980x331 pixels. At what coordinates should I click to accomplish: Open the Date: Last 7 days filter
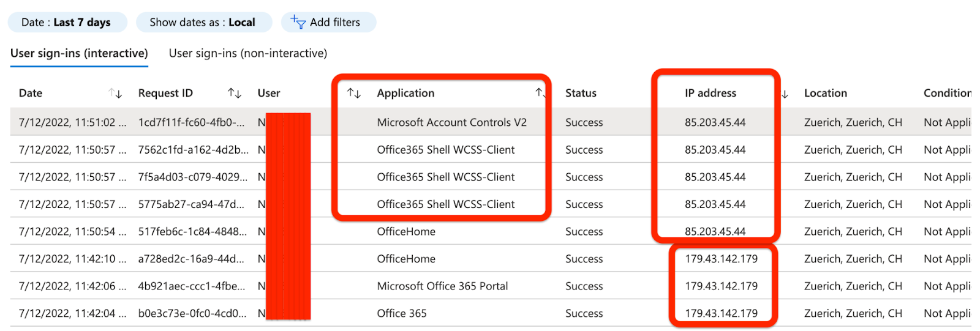click(67, 22)
